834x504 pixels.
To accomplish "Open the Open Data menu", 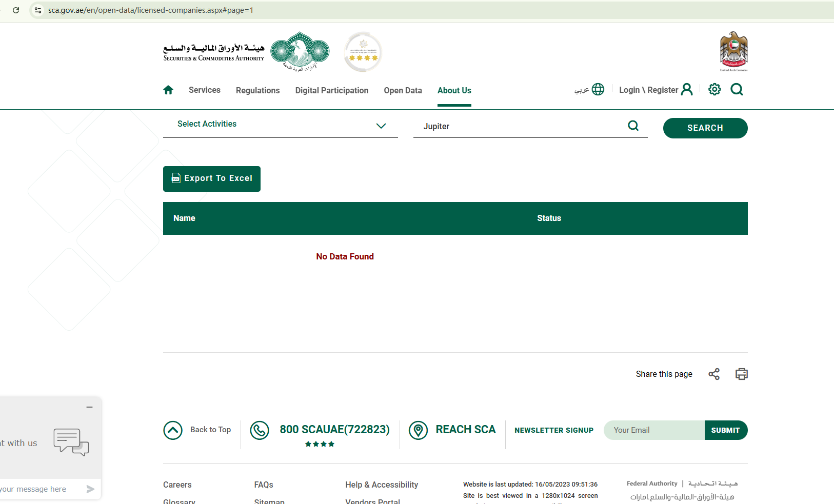I will [x=403, y=91].
